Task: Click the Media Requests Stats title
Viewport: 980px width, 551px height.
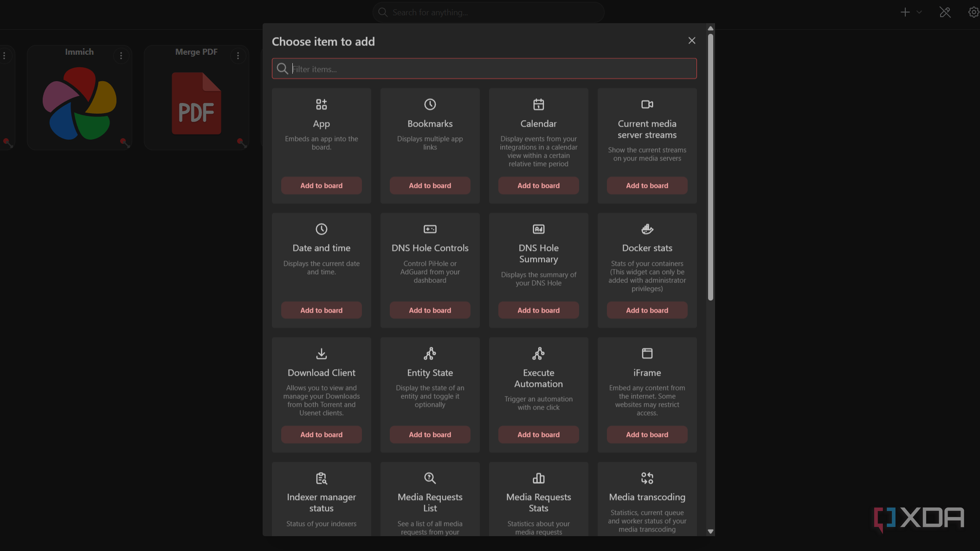Action: pos(538,503)
